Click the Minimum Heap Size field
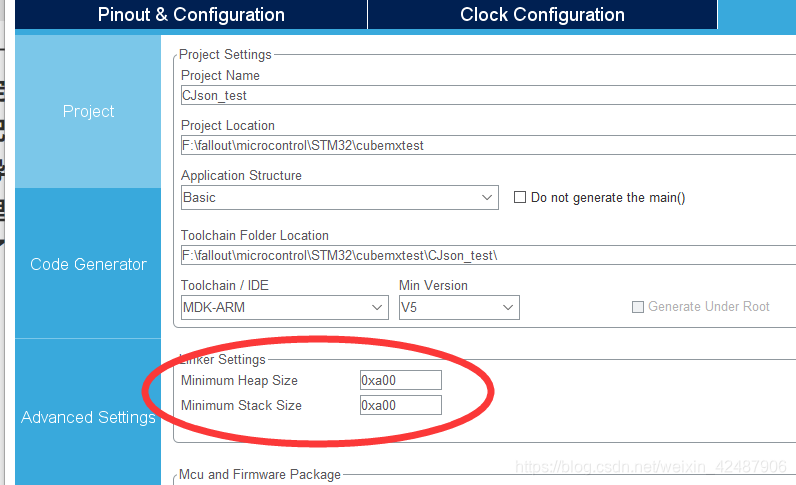Screen dimensions: 796x485 click(401, 380)
